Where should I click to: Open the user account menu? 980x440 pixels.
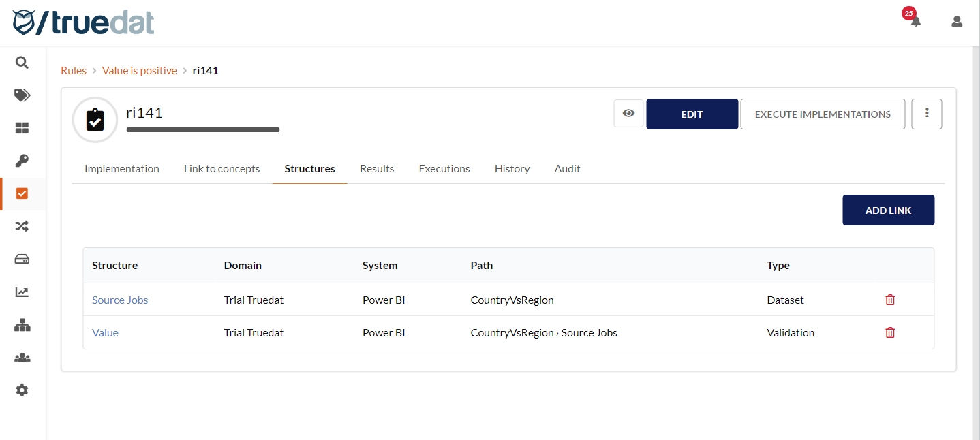957,21
